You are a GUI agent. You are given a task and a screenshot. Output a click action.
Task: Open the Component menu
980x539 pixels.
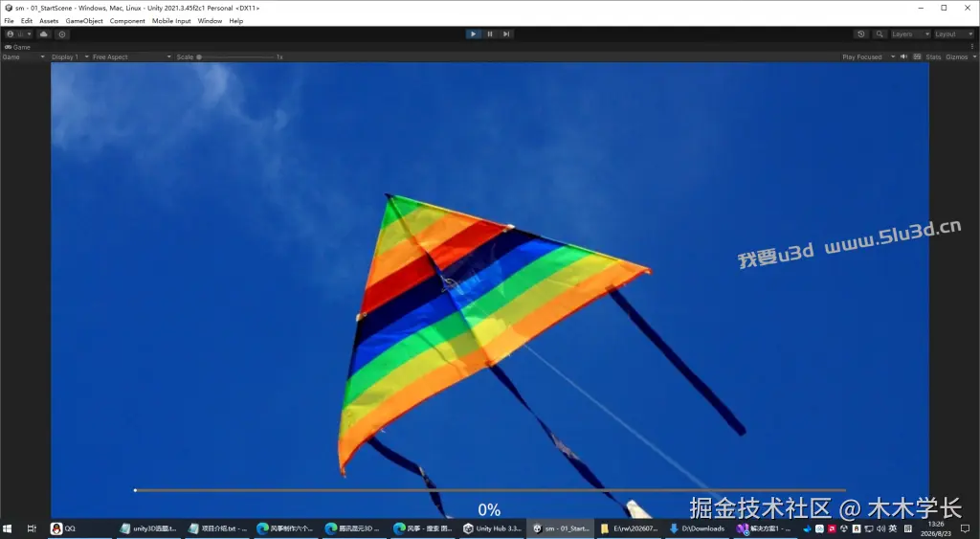coord(127,21)
